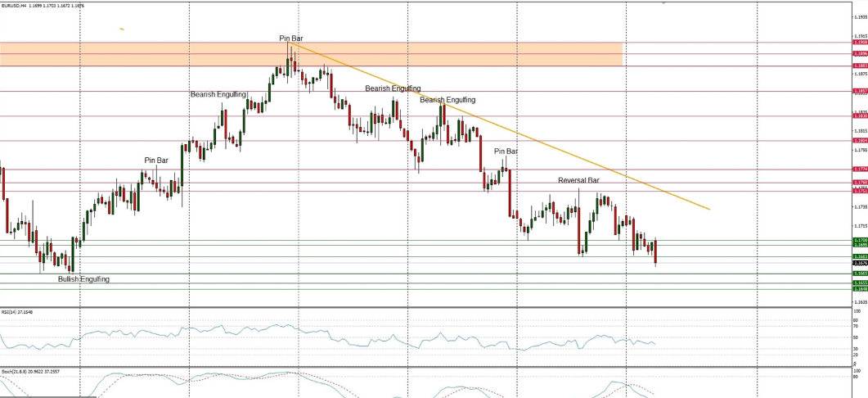Click the Reversal Bar text label
Viewport: 868px width, 398px height.
(x=578, y=180)
